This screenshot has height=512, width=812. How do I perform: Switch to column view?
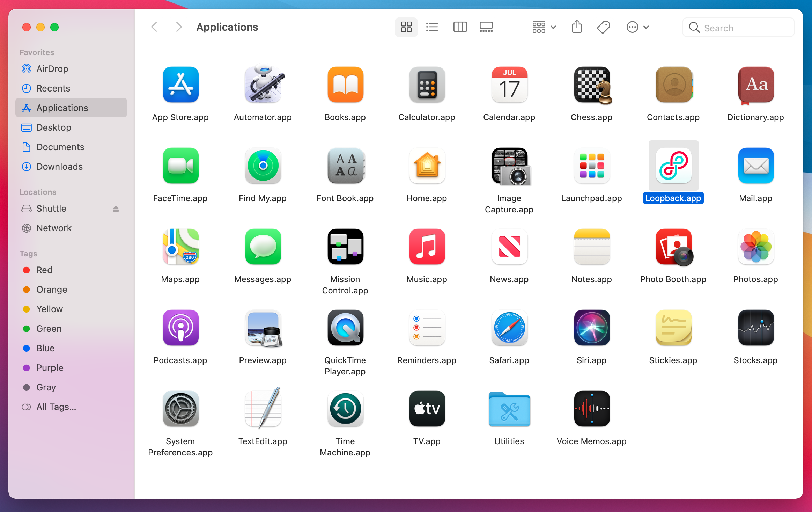(460, 27)
